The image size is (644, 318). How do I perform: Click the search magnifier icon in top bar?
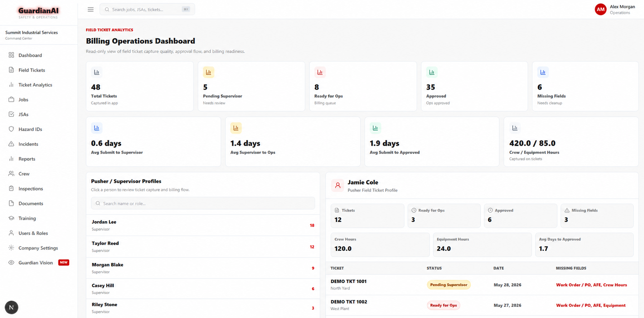107,9
